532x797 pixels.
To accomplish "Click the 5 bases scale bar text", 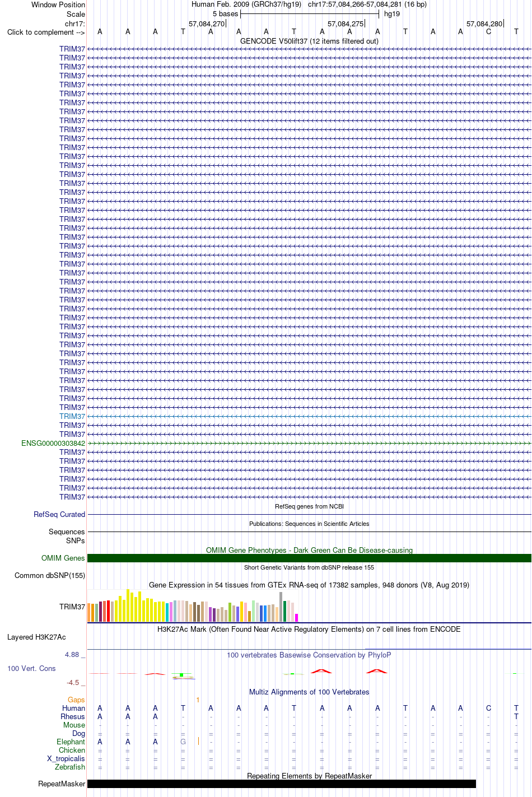I will coord(225,13).
